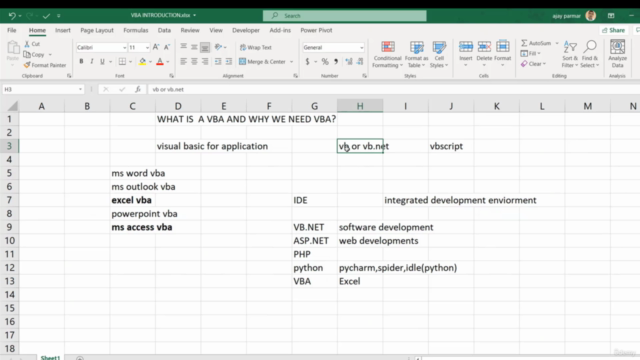
Task: Open Find & Select menu
Action: [589, 54]
